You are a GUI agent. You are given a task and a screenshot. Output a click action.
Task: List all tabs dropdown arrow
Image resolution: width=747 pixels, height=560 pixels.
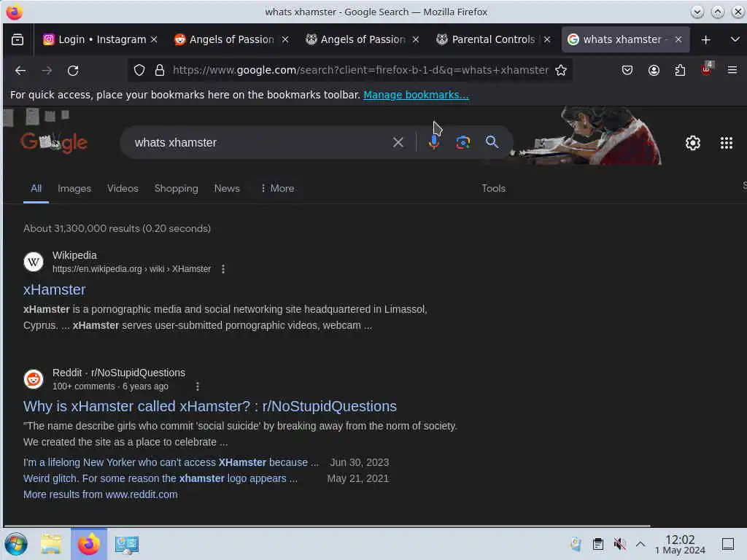pos(735,39)
